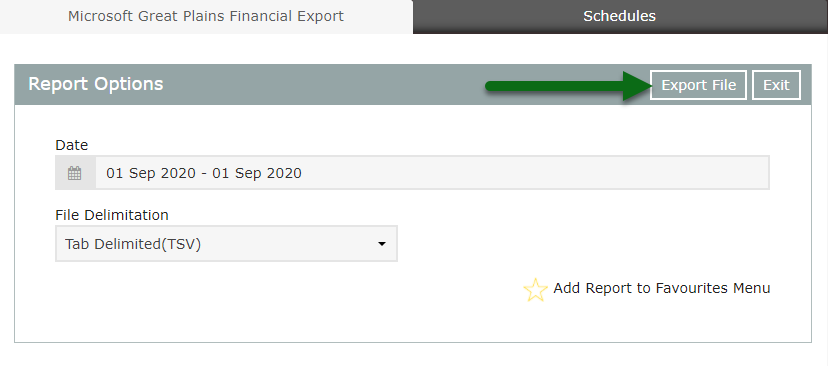Click empty area of Report Options header bar

pyautogui.click(x=322, y=85)
